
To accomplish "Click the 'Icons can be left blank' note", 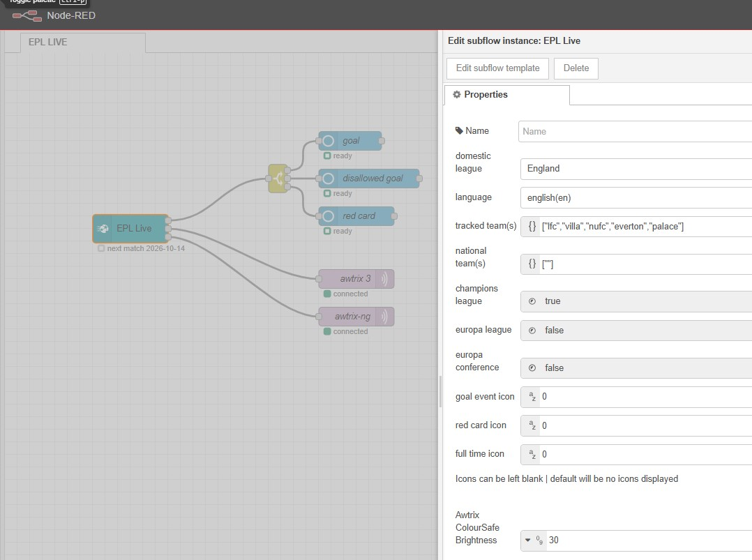I will coord(567,479).
